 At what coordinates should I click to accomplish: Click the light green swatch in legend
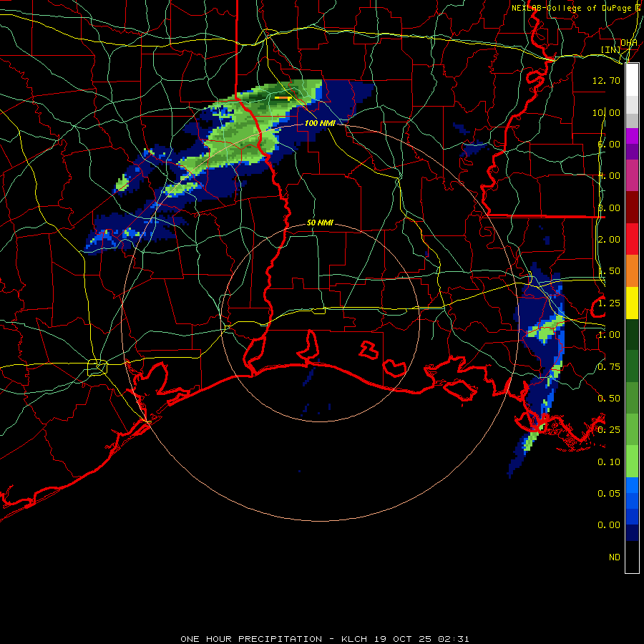pos(632,462)
